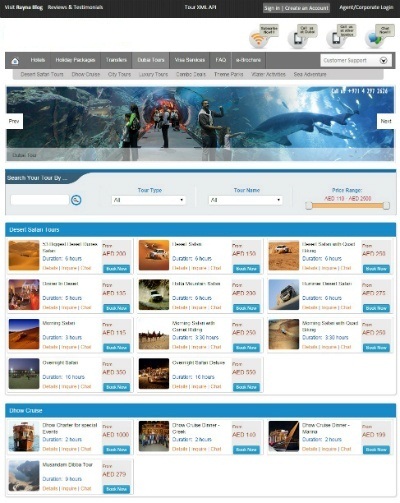
Task: Click the price range slider track
Action: tap(347, 206)
